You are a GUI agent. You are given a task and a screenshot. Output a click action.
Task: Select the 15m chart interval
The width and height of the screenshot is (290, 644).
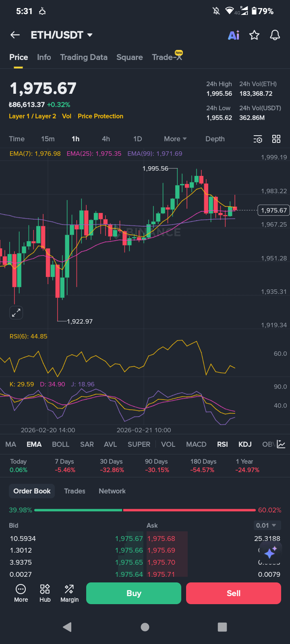coord(48,139)
